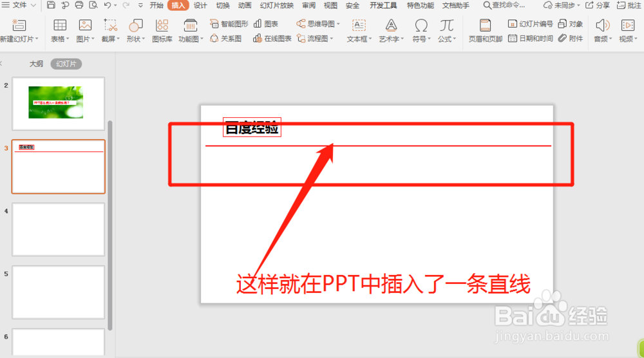Switch to the Slides (幻灯片) pane tab

[66, 64]
